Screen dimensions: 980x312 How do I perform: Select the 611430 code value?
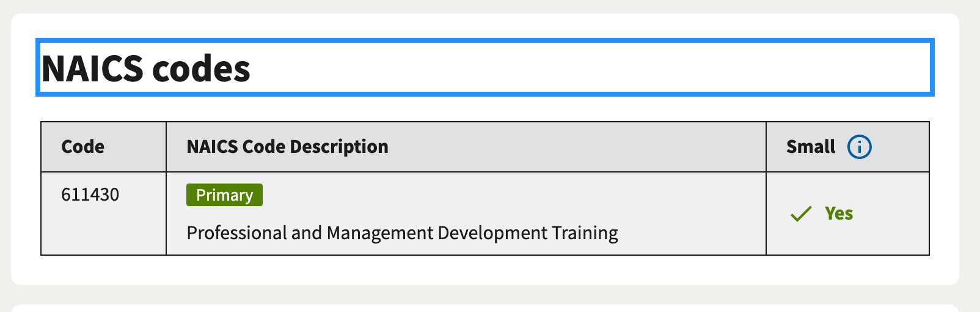point(90,195)
